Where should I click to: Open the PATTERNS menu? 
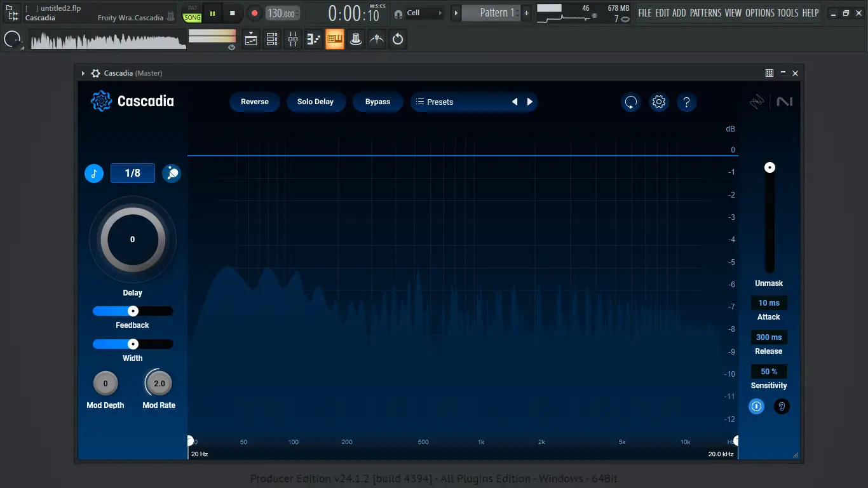pos(705,12)
